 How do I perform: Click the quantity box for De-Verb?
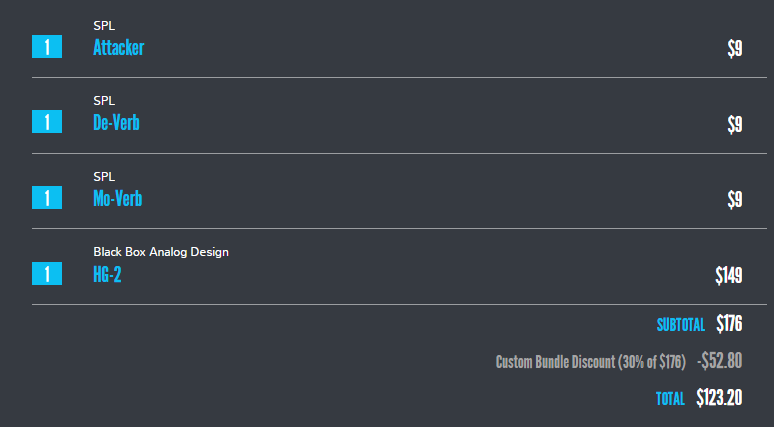coord(47,121)
